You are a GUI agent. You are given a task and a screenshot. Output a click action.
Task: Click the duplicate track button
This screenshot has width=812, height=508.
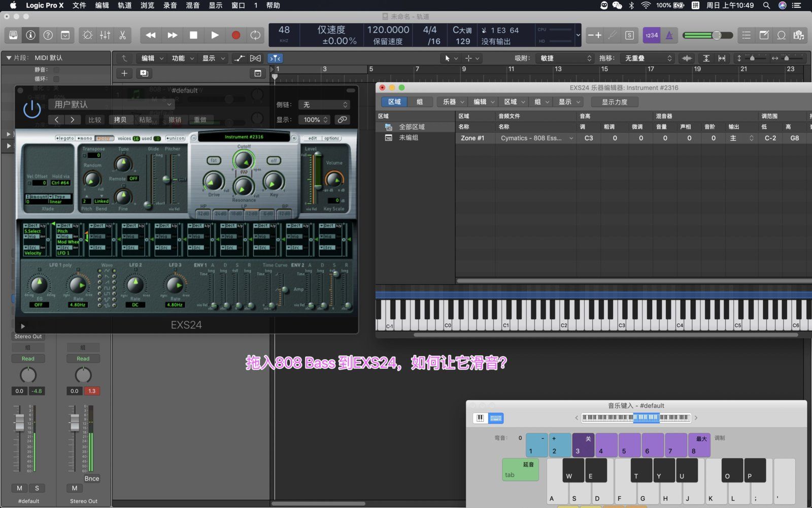pos(144,73)
